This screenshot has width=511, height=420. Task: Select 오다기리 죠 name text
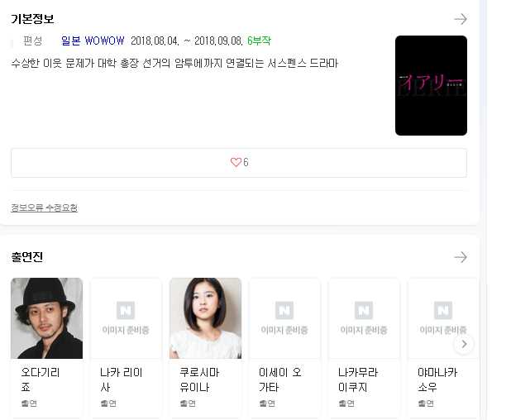tap(41, 379)
